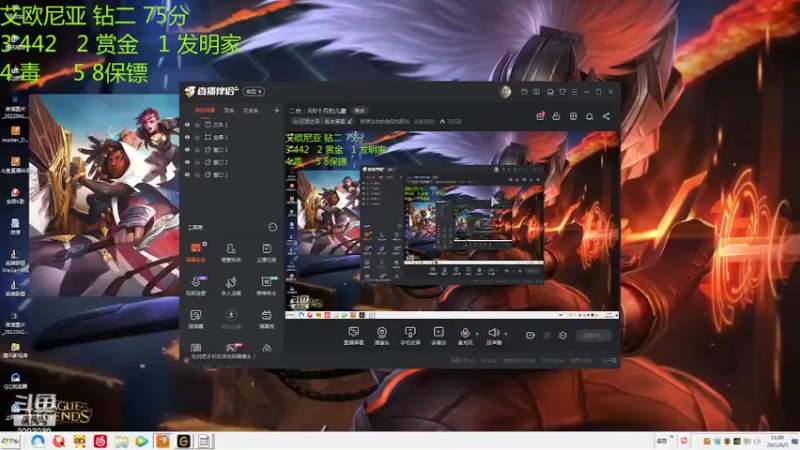Toggle lock on 窗口1 source
This screenshot has height=450, width=800.
tap(197, 174)
